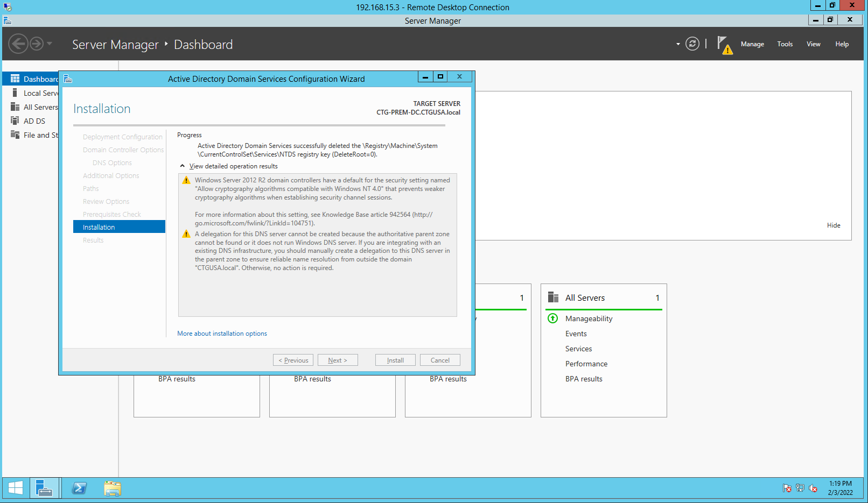
Task: Click the Install button in wizard
Action: pyautogui.click(x=395, y=360)
